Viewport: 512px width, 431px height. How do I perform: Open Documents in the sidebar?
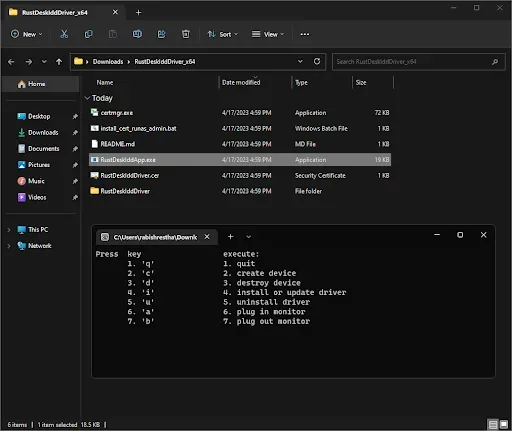(x=43, y=149)
